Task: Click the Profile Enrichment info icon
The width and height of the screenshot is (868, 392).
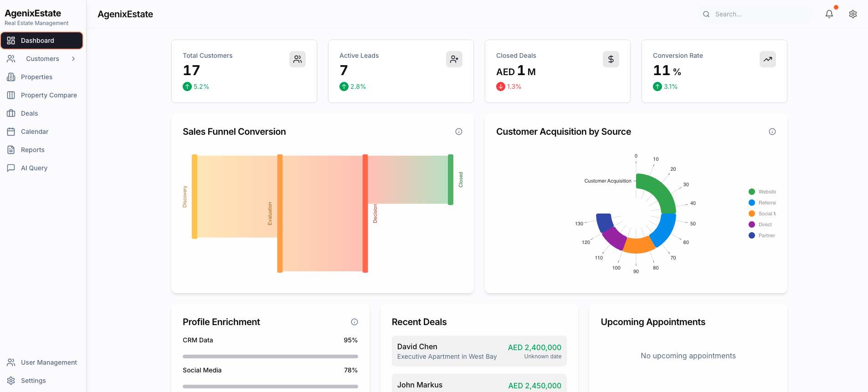Action: [354, 322]
